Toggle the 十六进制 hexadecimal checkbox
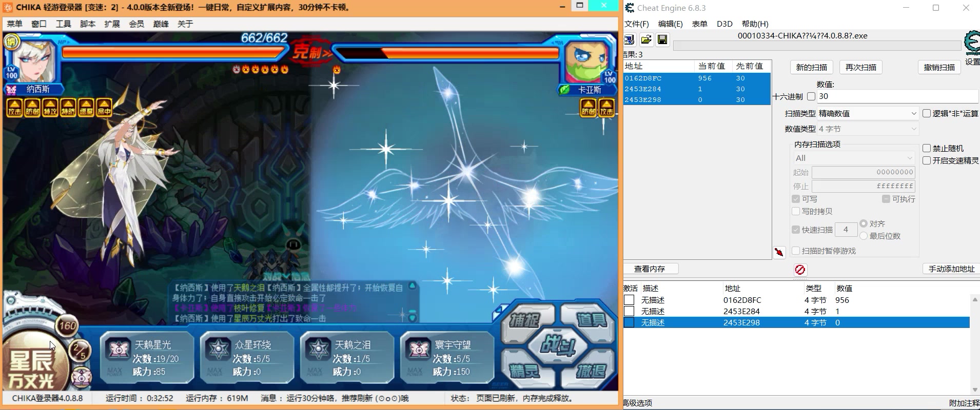980x410 pixels. point(811,96)
